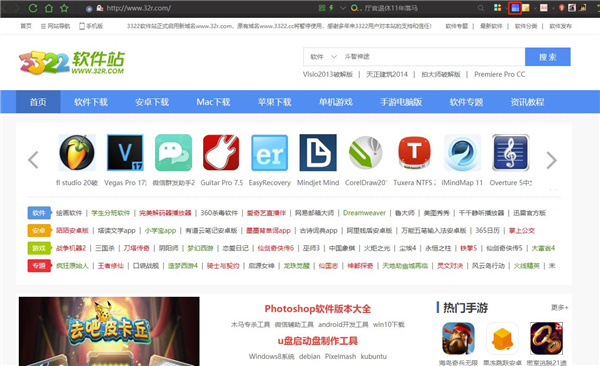Open the pirate game icon in 热门手游
The image size is (600, 366).
(458, 338)
